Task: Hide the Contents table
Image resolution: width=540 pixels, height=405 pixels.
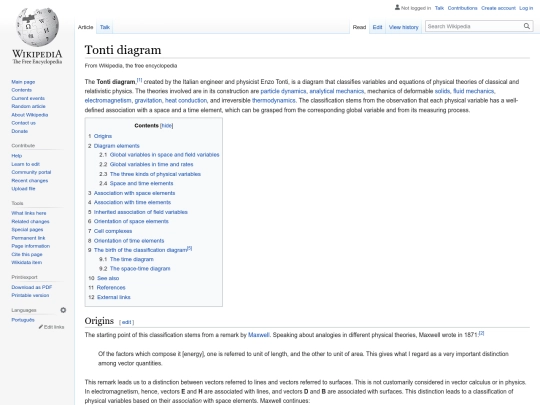Action: [167, 126]
